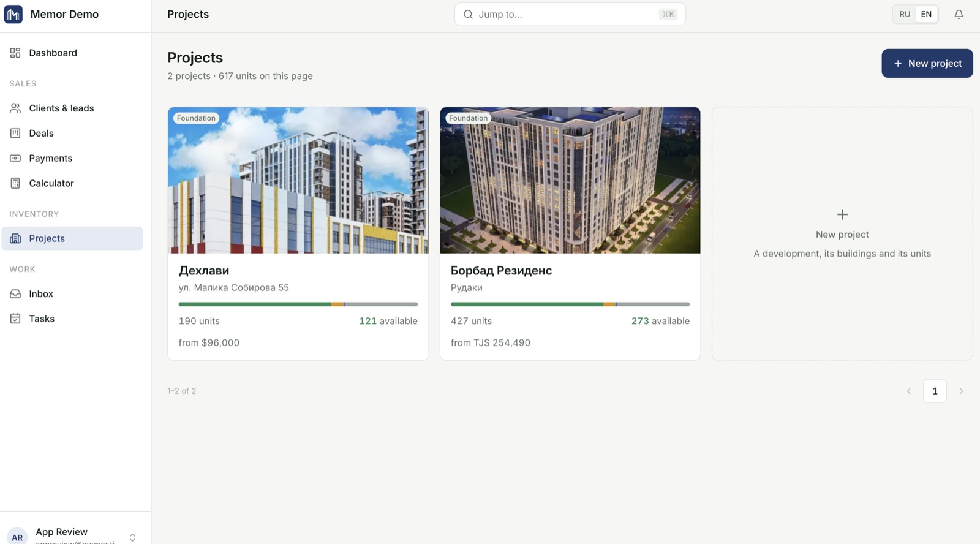Click the search magnifier icon
The height and width of the screenshot is (544, 980).
click(x=468, y=14)
